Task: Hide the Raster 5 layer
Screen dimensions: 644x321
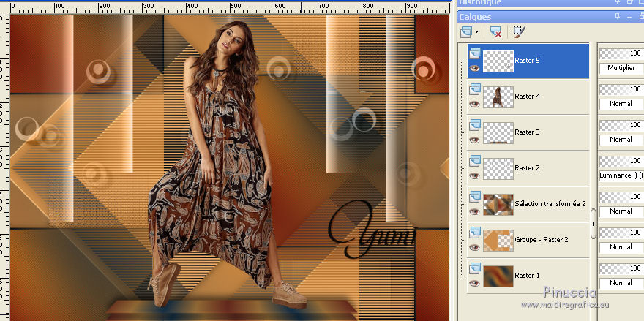Action: pos(473,68)
